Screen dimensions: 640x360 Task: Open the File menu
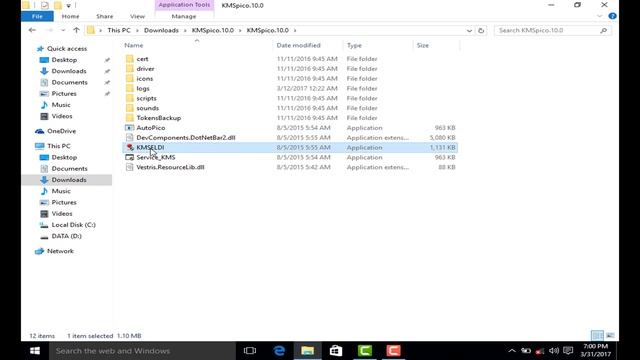coord(37,16)
